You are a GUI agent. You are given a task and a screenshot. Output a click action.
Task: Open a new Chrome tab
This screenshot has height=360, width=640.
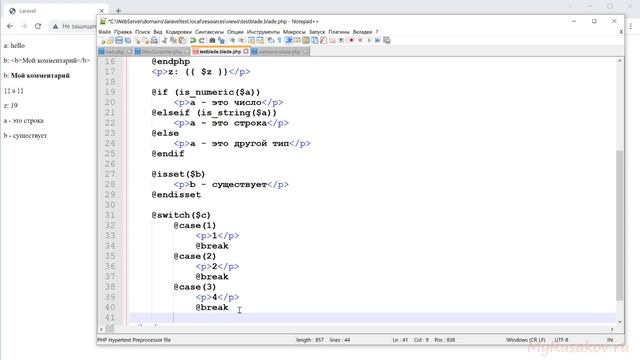(x=118, y=11)
